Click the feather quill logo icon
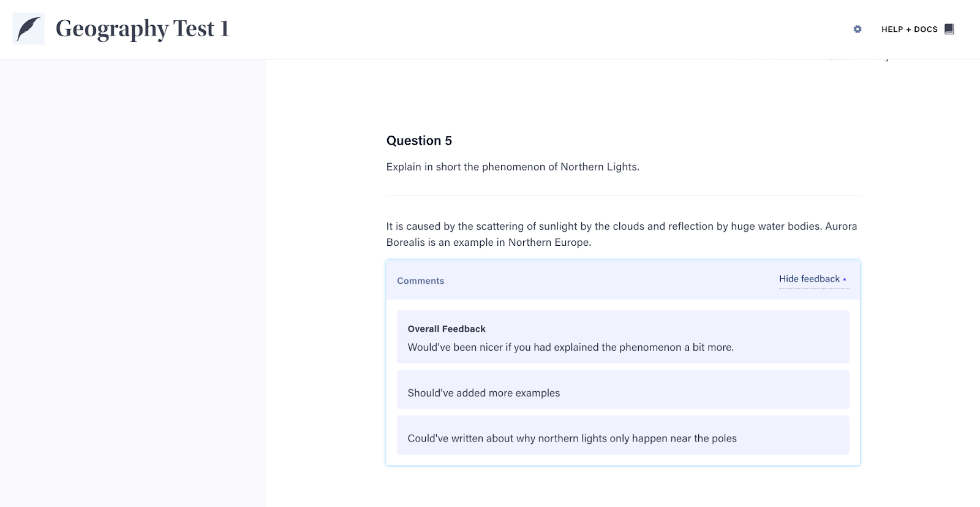 [x=28, y=29]
